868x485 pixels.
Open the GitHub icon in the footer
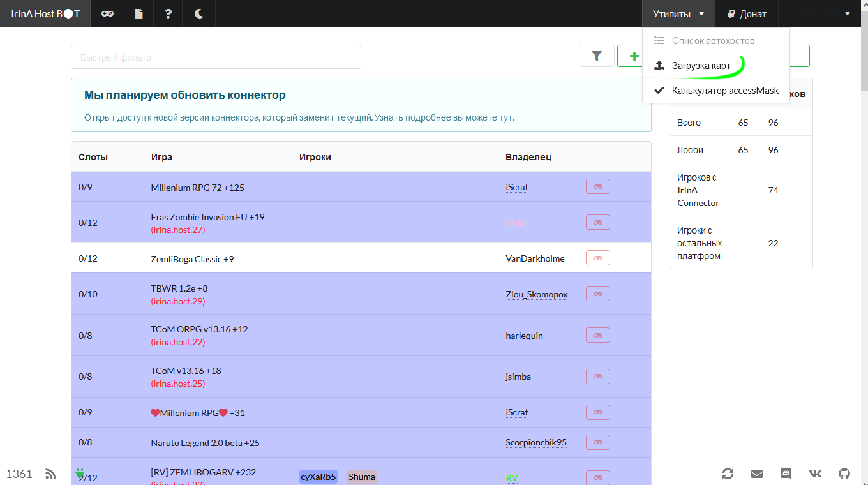click(x=844, y=474)
